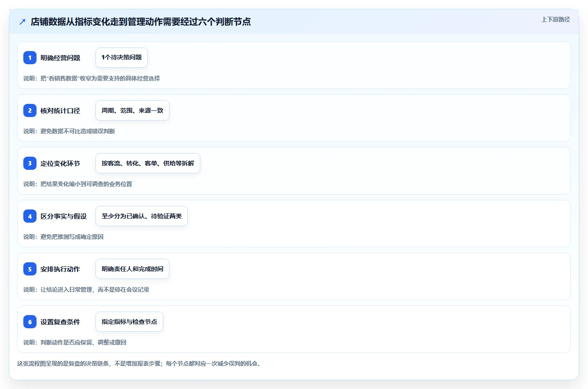588x389 pixels.
Task: Click the 核对统计口径 step title
Action: (60, 110)
